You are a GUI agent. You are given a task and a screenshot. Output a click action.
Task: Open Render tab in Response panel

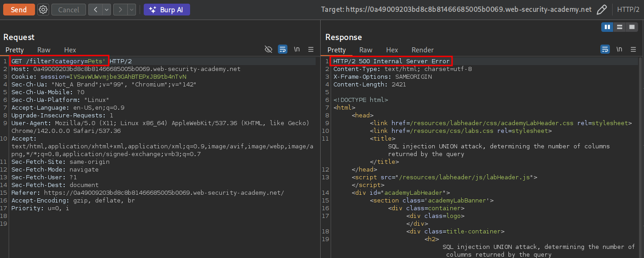tap(423, 50)
